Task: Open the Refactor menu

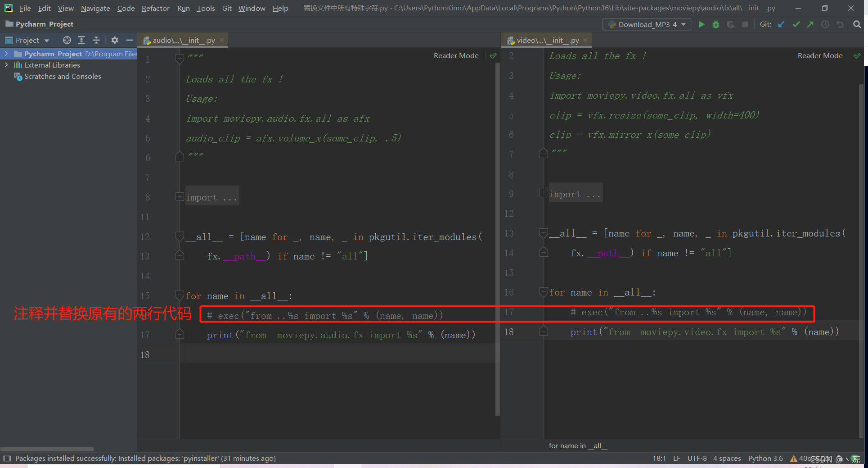Action: (156, 8)
